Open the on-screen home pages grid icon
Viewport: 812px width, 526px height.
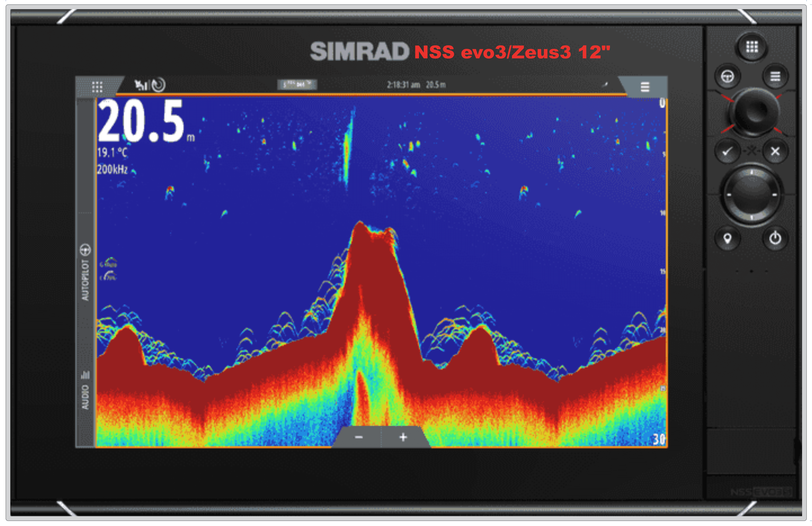(x=97, y=87)
